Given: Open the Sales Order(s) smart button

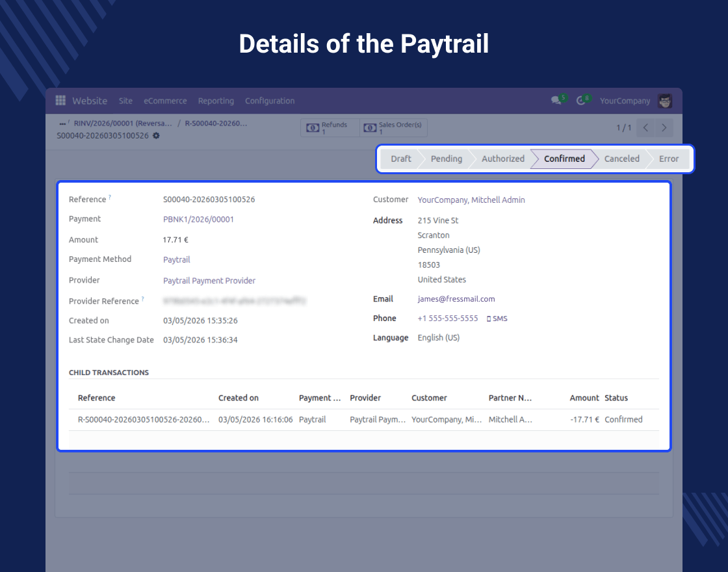Looking at the screenshot, I should click(393, 127).
